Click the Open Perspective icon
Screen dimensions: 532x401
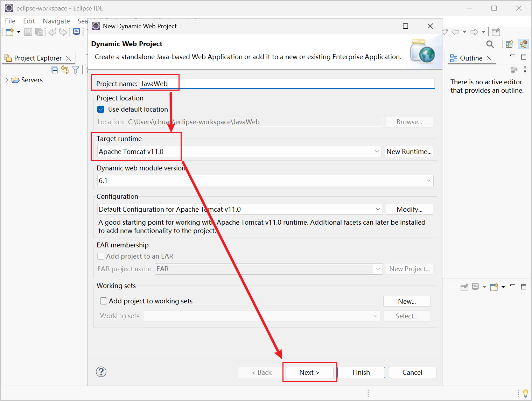(x=510, y=44)
